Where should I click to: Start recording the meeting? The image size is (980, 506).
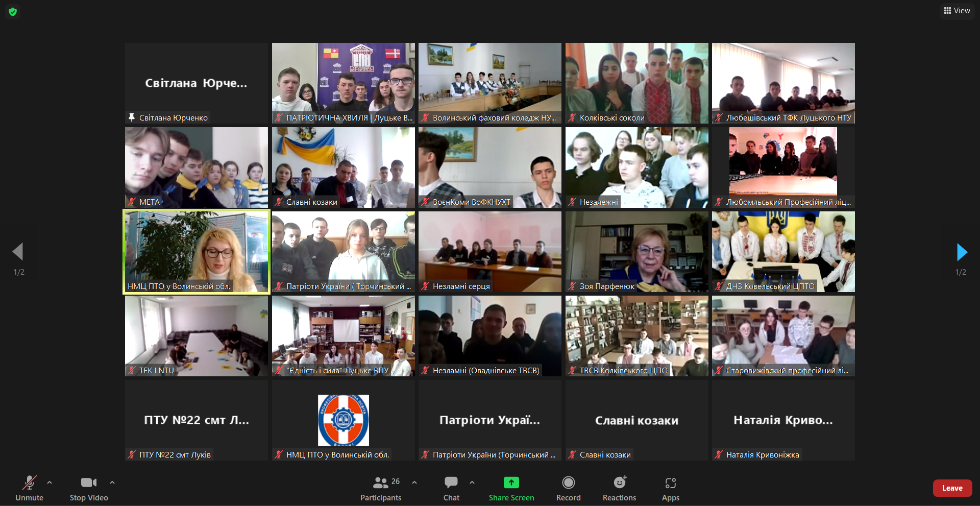[x=568, y=489]
